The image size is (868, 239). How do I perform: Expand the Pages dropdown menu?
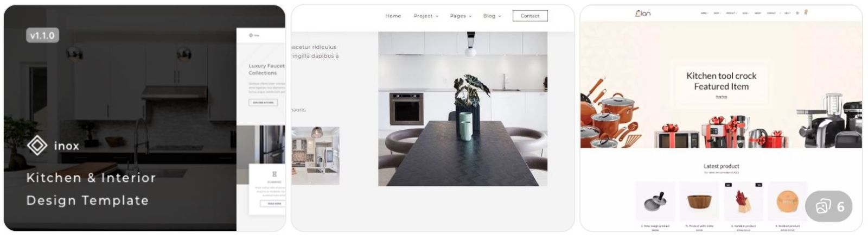pos(461,16)
